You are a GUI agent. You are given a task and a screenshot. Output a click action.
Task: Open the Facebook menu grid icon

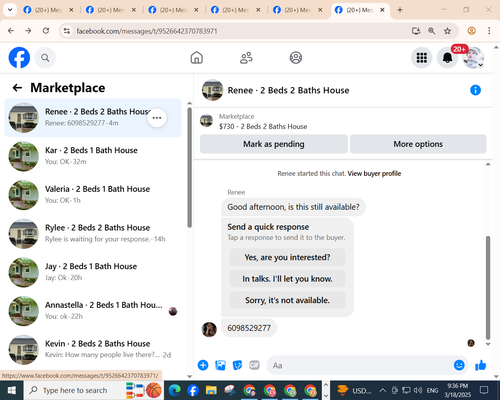click(x=422, y=58)
